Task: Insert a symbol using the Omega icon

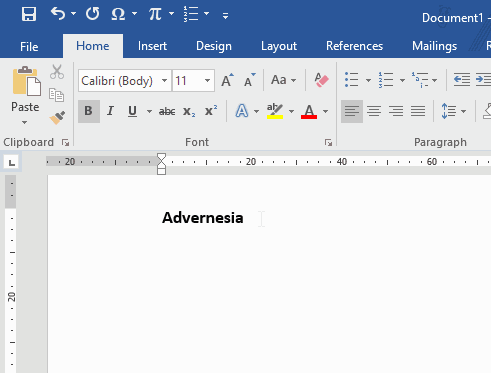Action: [118, 14]
